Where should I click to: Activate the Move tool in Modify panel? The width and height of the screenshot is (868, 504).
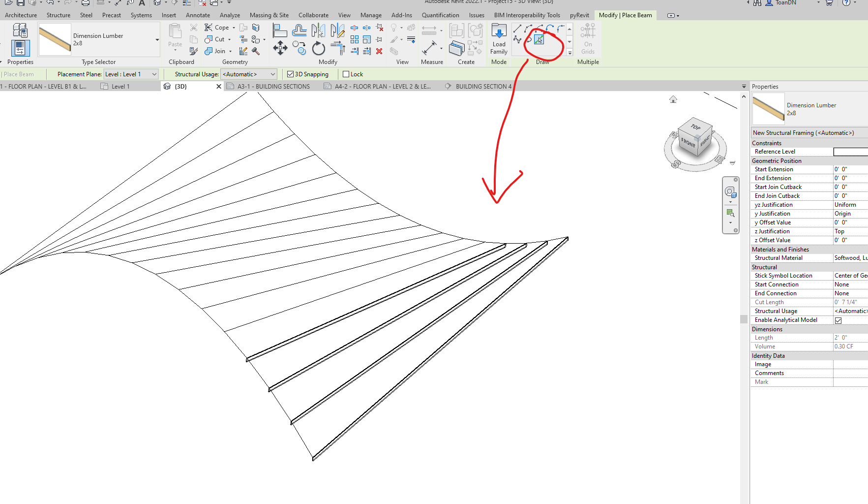(280, 48)
